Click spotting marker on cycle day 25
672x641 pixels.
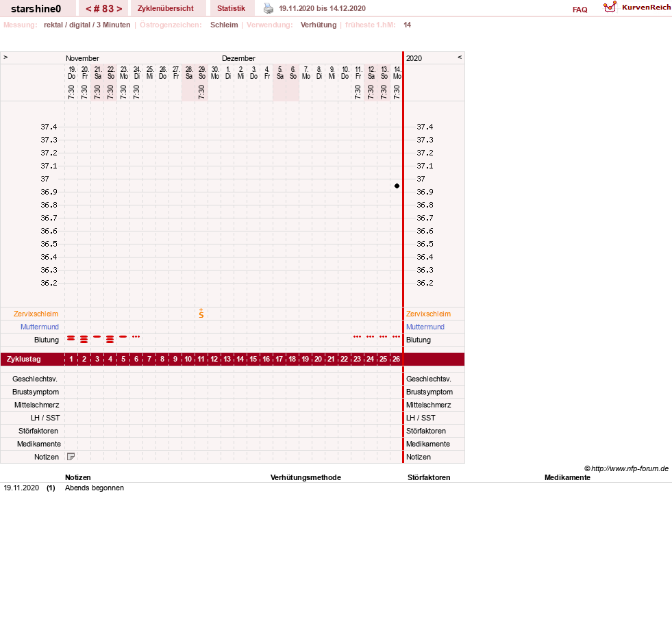[x=383, y=337]
